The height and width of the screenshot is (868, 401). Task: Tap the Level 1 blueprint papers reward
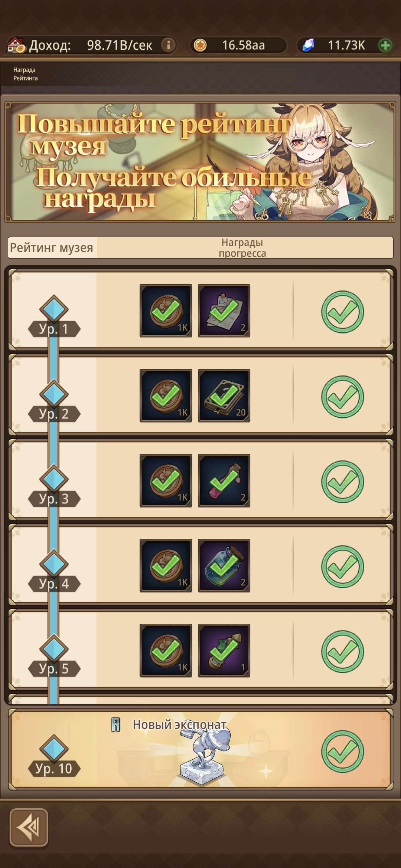(224, 310)
